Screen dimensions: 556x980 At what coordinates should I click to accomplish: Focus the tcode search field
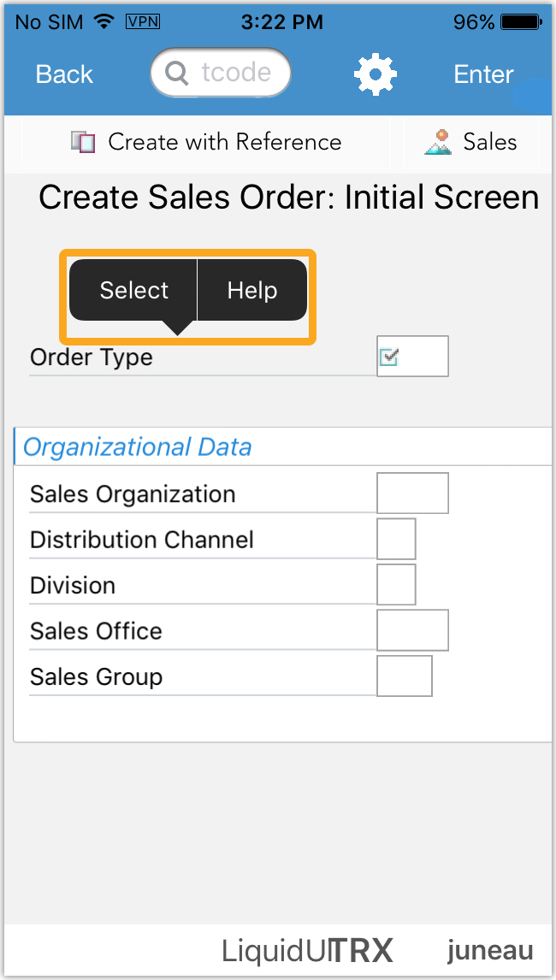[x=221, y=74]
